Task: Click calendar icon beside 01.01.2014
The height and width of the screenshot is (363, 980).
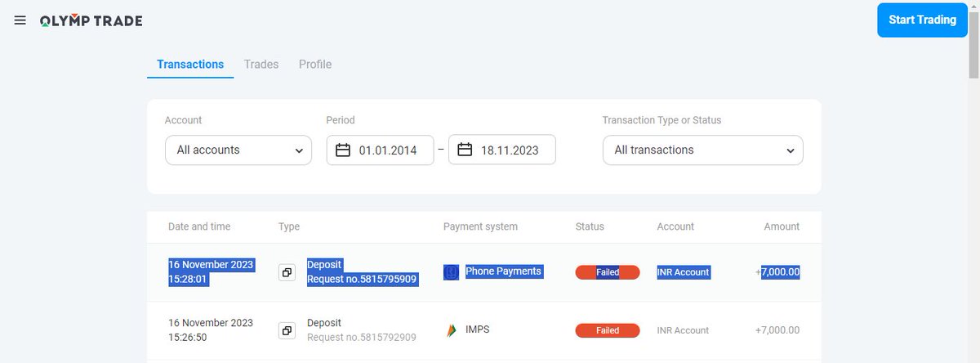Action: click(343, 150)
